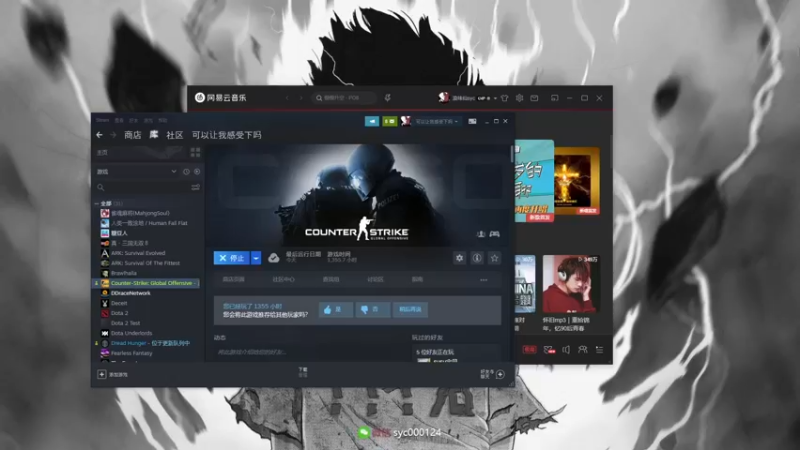This screenshot has width=800, height=450.
Task: Open Steam's green inbox envelope button
Action: pos(389,121)
